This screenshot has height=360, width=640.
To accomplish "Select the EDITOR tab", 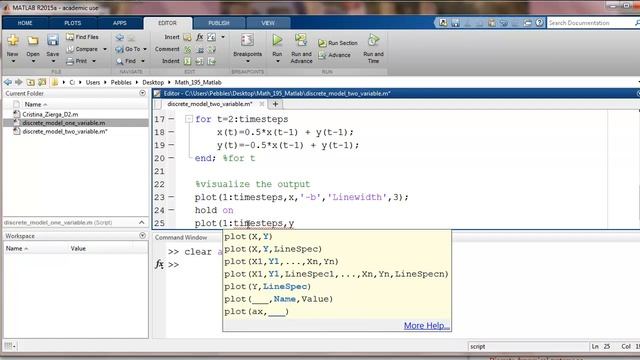I will click(167, 23).
